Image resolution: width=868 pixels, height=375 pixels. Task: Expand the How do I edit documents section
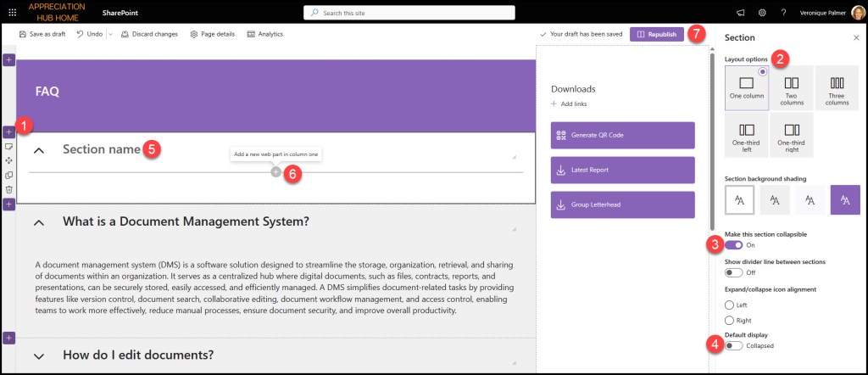[x=39, y=355]
